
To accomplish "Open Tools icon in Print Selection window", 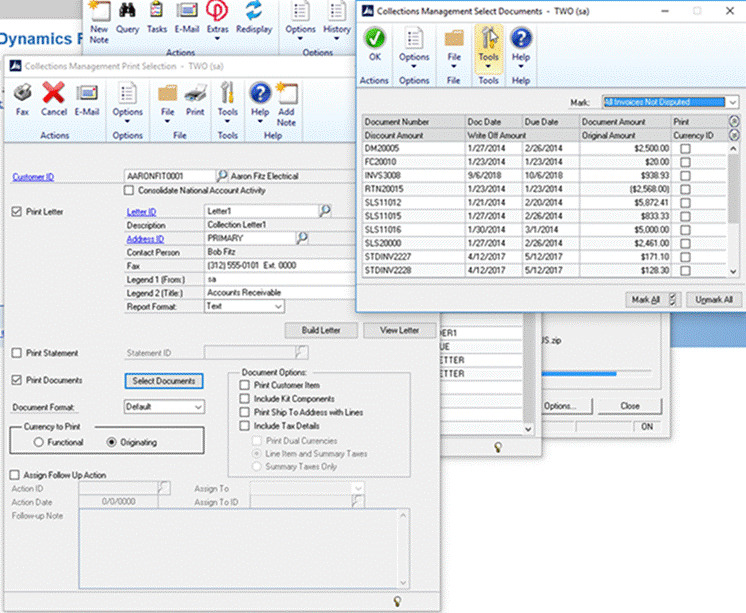I will pos(227,93).
